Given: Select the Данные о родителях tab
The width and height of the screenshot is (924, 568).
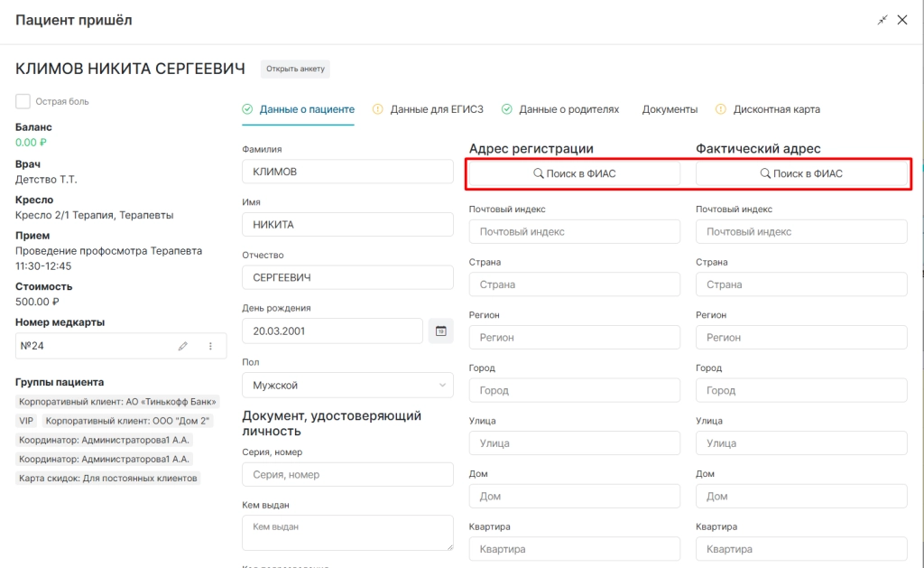Looking at the screenshot, I should [568, 109].
